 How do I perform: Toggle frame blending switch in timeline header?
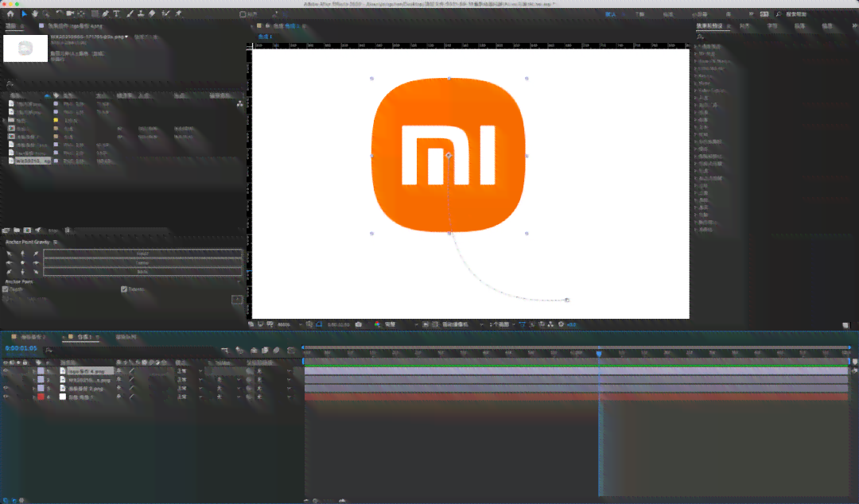pyautogui.click(x=265, y=350)
